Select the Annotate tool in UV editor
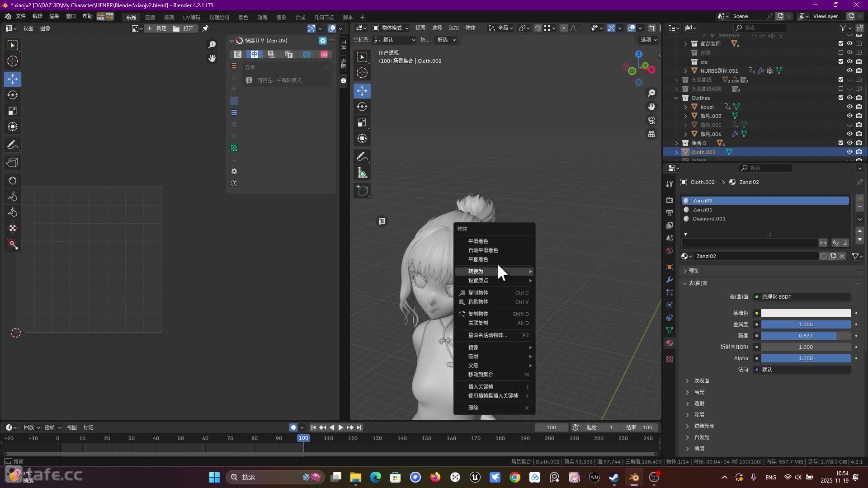 13,145
